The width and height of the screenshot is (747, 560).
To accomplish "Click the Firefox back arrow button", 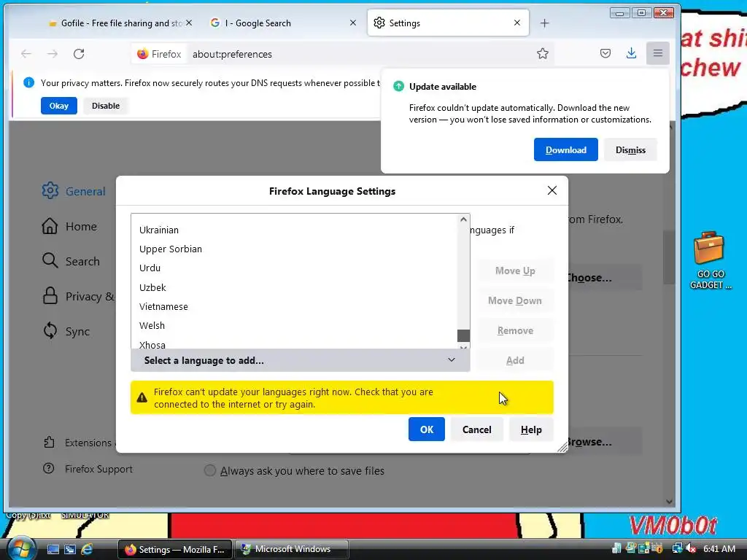I will [x=26, y=54].
